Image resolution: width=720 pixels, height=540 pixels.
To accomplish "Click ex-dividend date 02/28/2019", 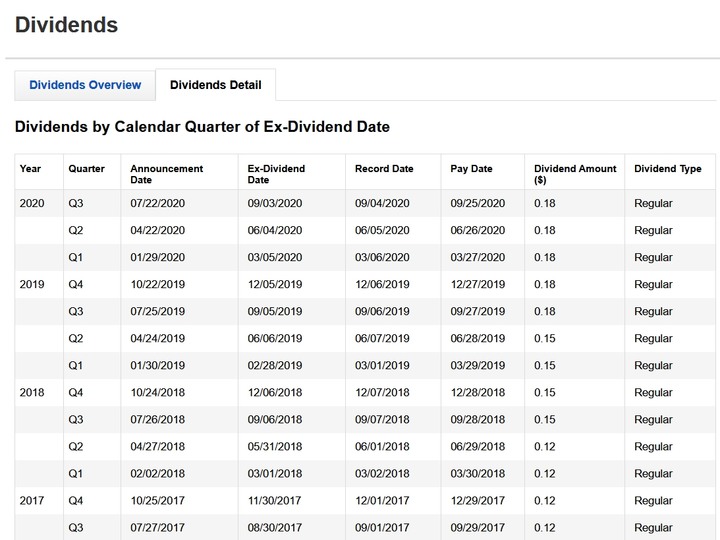I will click(x=275, y=366).
